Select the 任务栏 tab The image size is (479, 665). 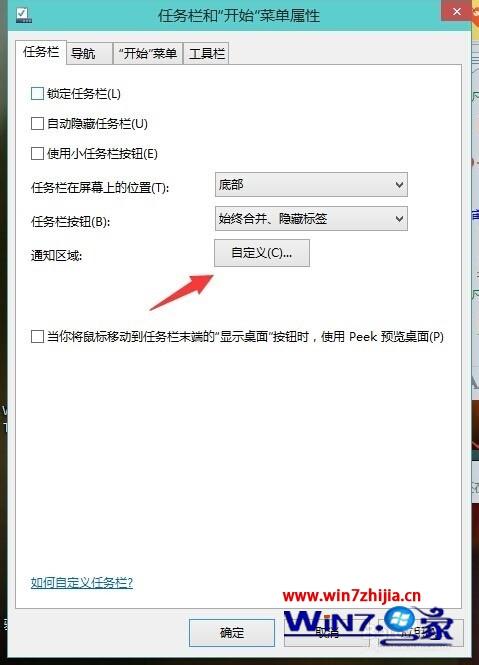pos(41,52)
